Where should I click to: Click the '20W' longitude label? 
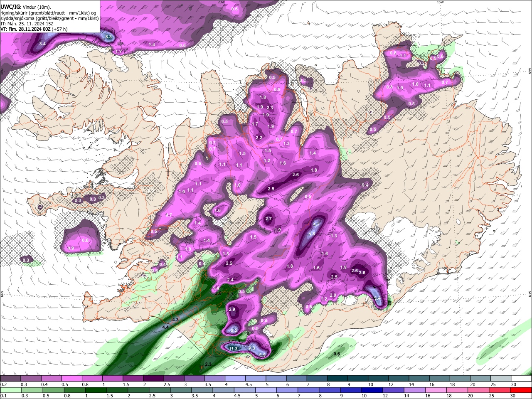click(x=221, y=2)
